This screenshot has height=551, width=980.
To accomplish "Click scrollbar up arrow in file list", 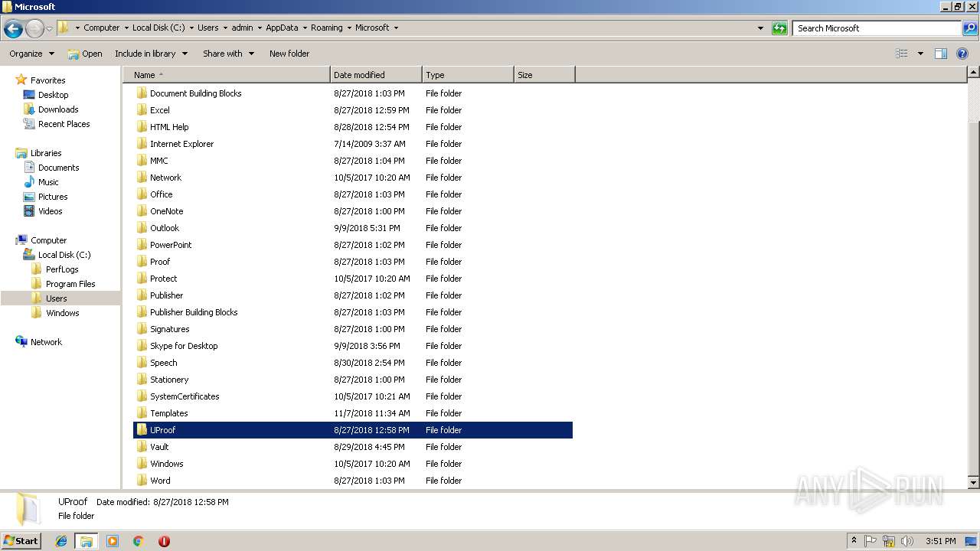I will point(973,73).
